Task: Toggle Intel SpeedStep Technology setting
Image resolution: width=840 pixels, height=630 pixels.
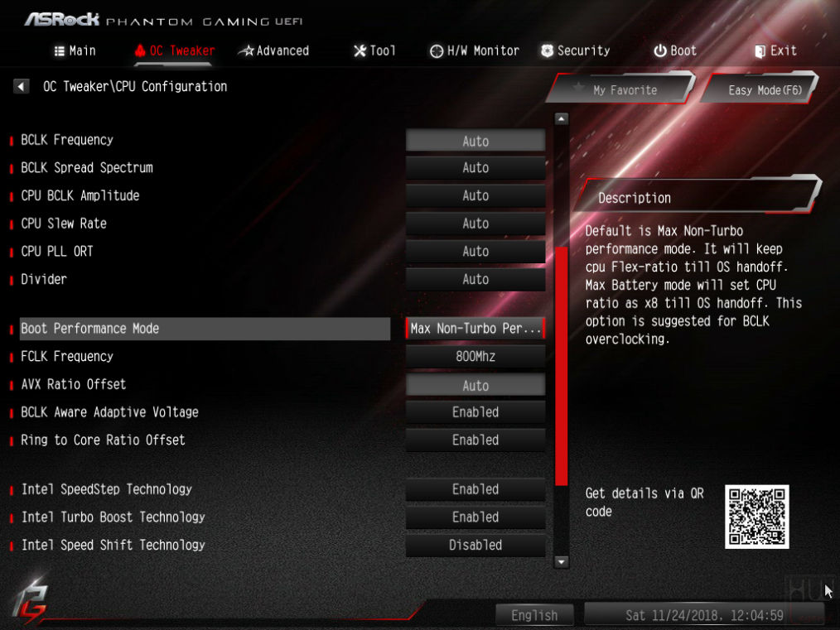Action: tap(476, 488)
